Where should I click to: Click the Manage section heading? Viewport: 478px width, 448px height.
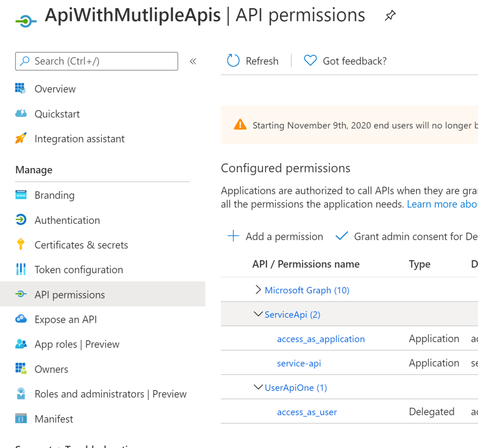[x=34, y=170]
